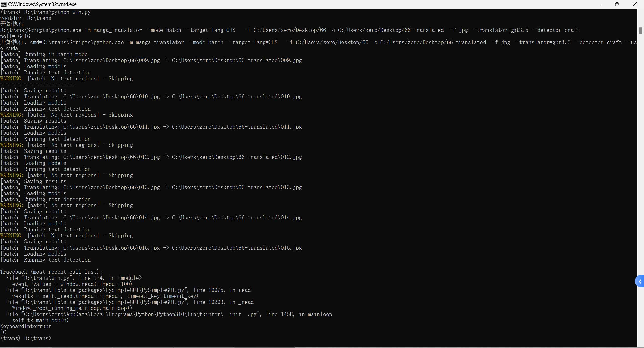
Task: Click the title bar text C:\Windows\System32\cmd.exe
Action: 42,4
